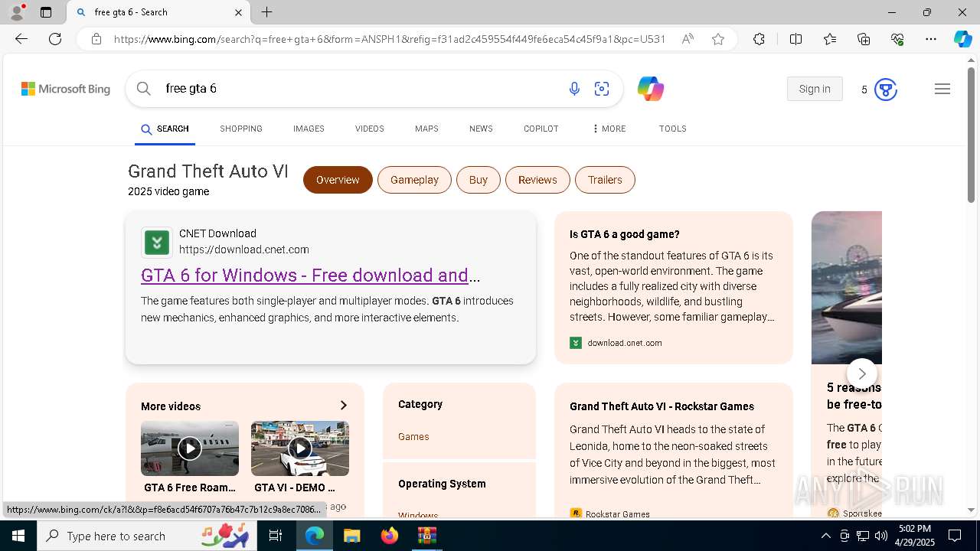The width and height of the screenshot is (980, 551).
Task: Click the next carousel arrow
Action: point(862,373)
